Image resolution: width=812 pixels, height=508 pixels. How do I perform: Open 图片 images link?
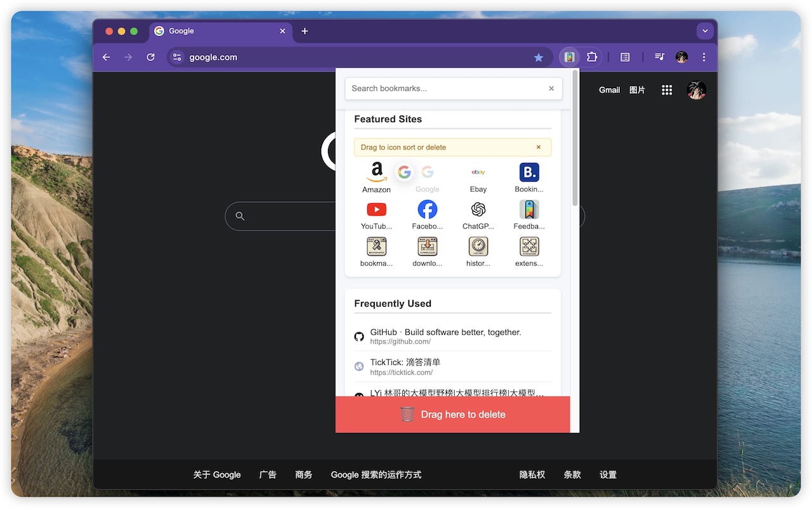637,90
